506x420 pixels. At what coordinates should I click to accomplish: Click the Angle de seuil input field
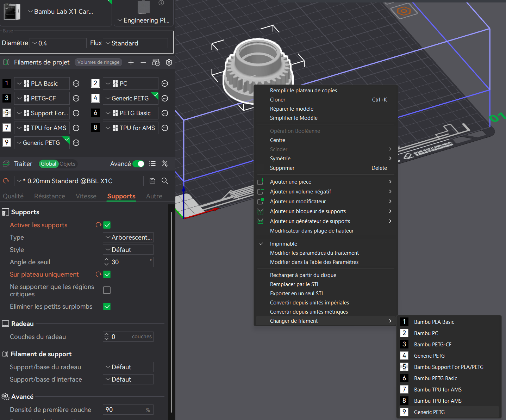pyautogui.click(x=129, y=262)
